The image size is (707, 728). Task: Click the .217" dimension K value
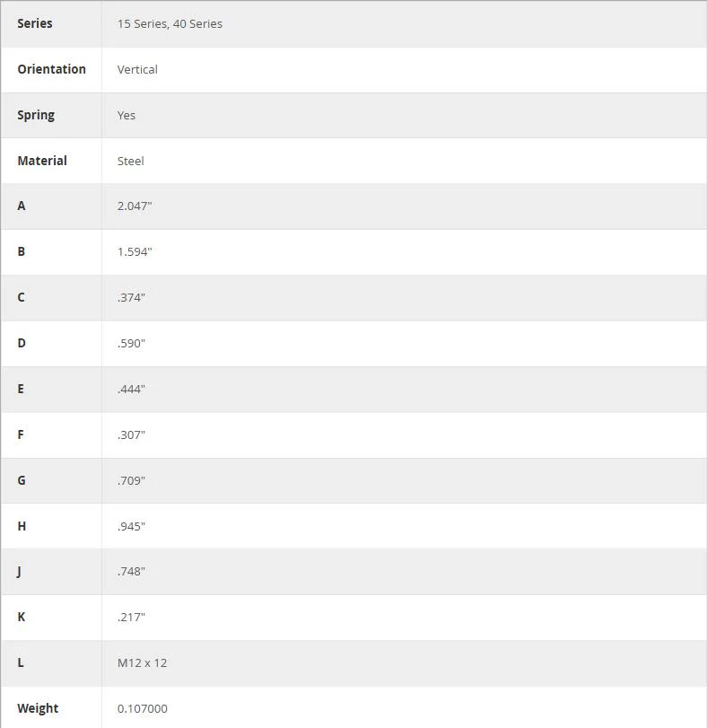point(131,618)
